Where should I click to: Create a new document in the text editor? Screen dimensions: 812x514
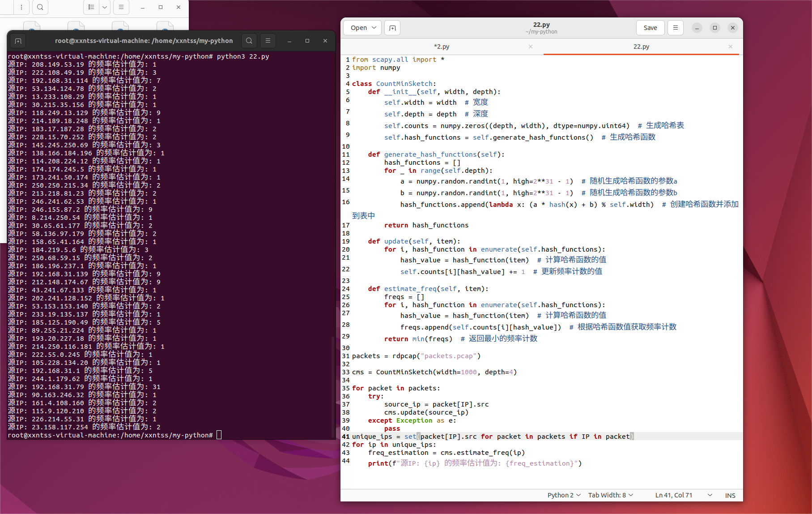pos(392,28)
